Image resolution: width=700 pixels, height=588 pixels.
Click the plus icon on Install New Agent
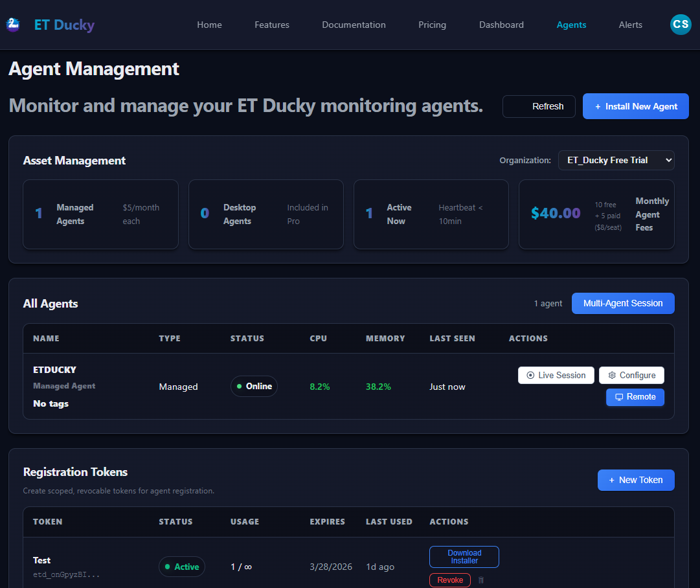click(598, 106)
